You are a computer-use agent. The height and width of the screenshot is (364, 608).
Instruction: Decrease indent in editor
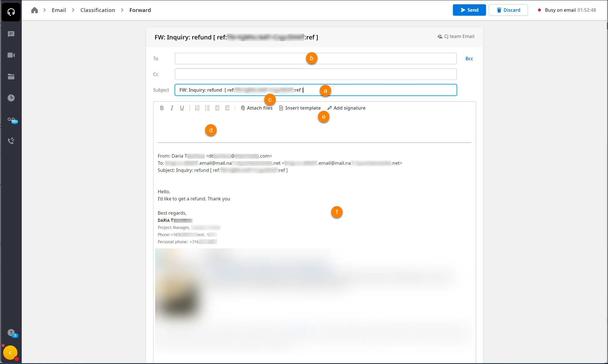[227, 108]
